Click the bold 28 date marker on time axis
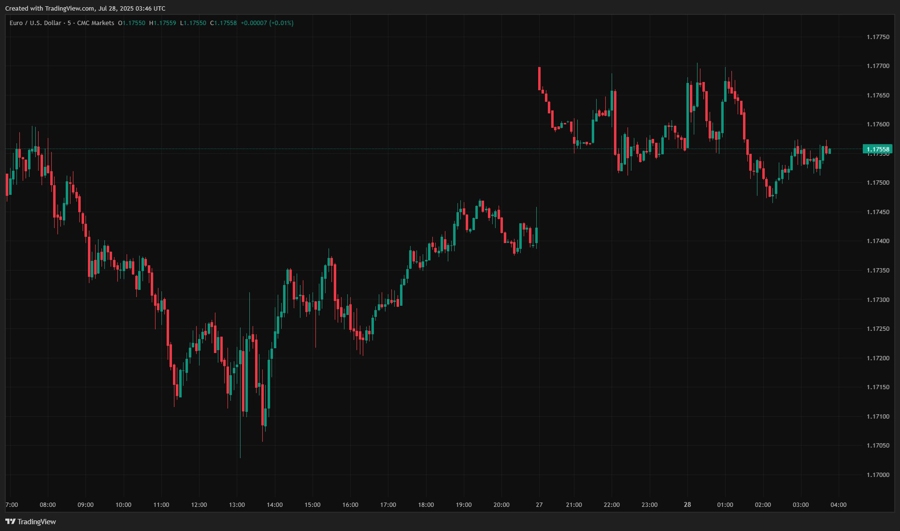The height and width of the screenshot is (531, 900). click(688, 505)
